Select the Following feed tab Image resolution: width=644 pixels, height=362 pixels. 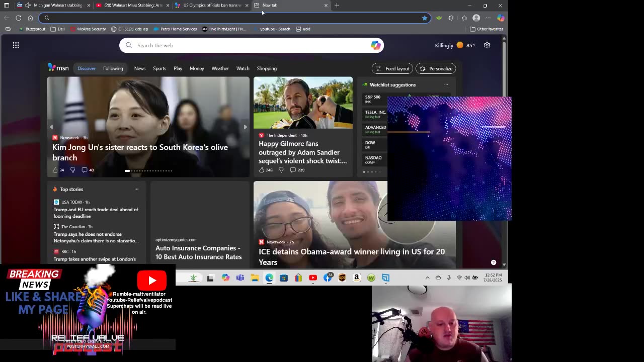[113, 68]
